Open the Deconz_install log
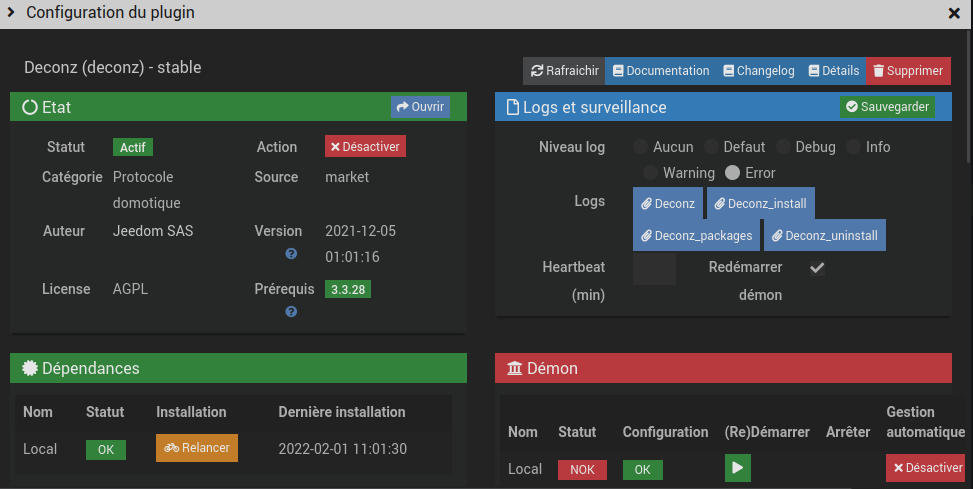The image size is (973, 489). 761,204
